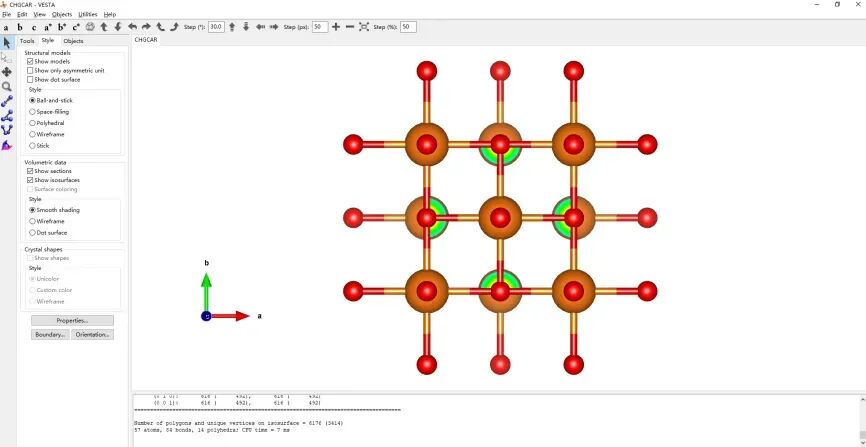Open the Properties... dialog
This screenshot has width=866, height=447.
pos(72,320)
